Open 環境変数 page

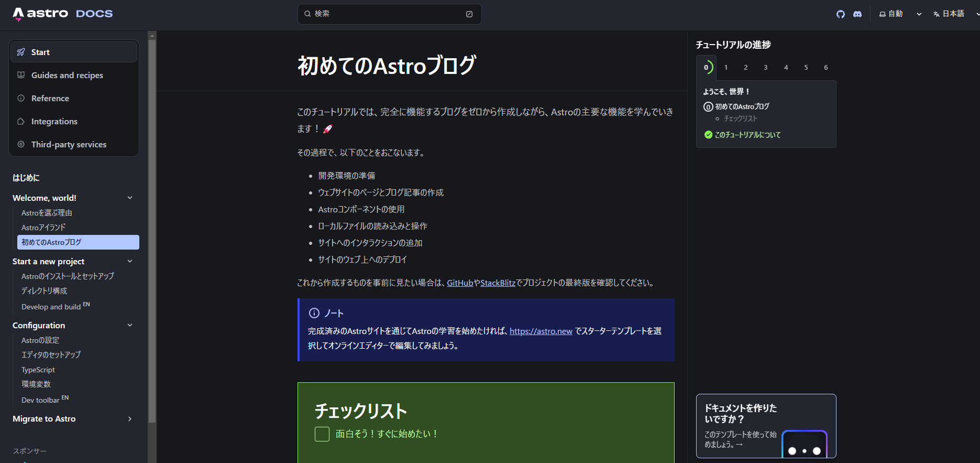(78, 384)
